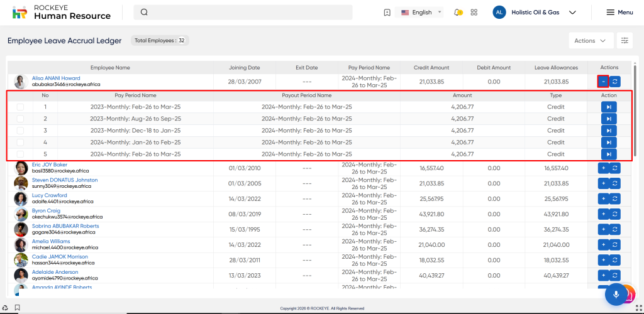
Task: Click the microphone voice assistant button
Action: (x=616, y=295)
